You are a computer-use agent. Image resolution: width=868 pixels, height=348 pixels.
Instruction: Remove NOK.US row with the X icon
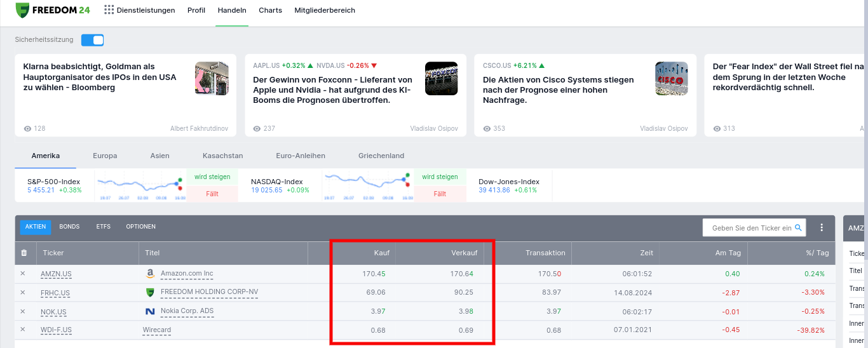(23, 311)
